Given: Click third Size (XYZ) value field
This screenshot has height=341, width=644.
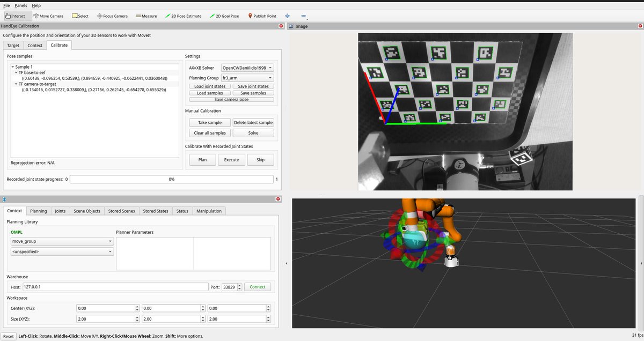Looking at the screenshot, I should (238, 319).
